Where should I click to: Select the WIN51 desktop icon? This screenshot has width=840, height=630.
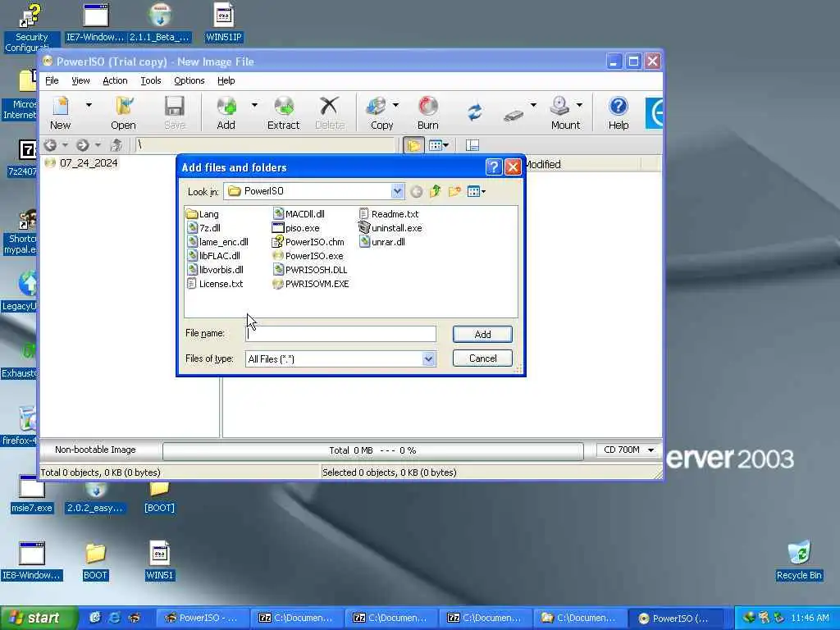point(160,560)
